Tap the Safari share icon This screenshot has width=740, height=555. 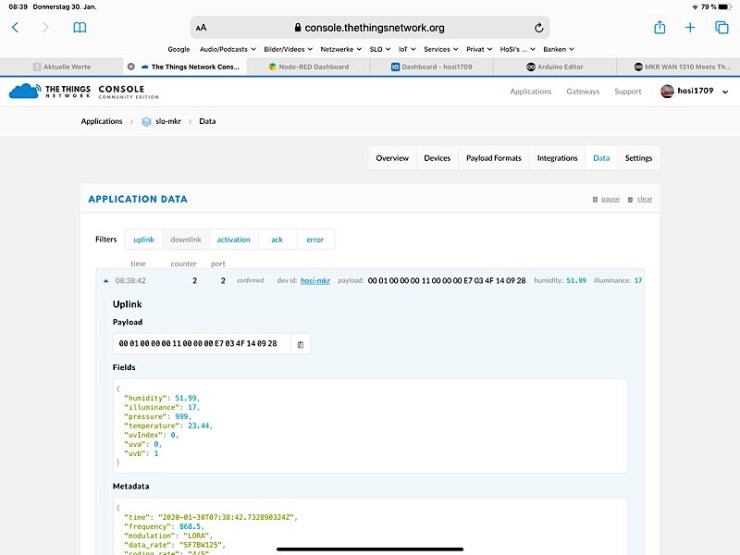[659, 28]
